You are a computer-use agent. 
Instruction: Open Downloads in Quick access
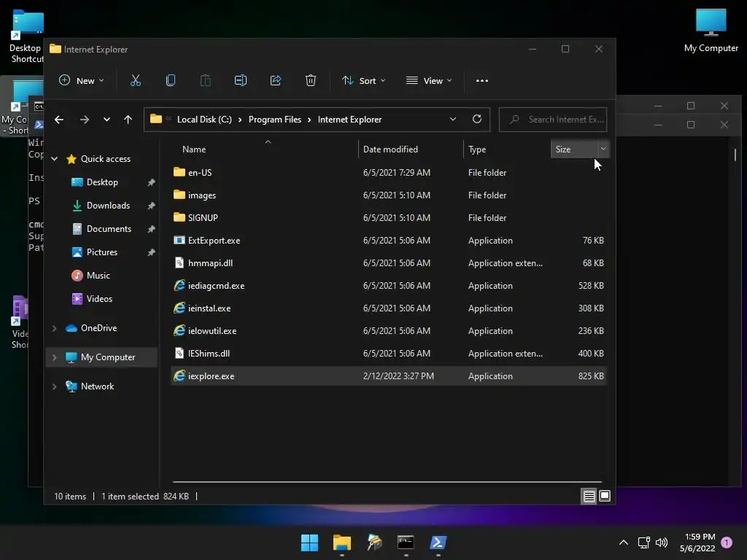coord(108,205)
